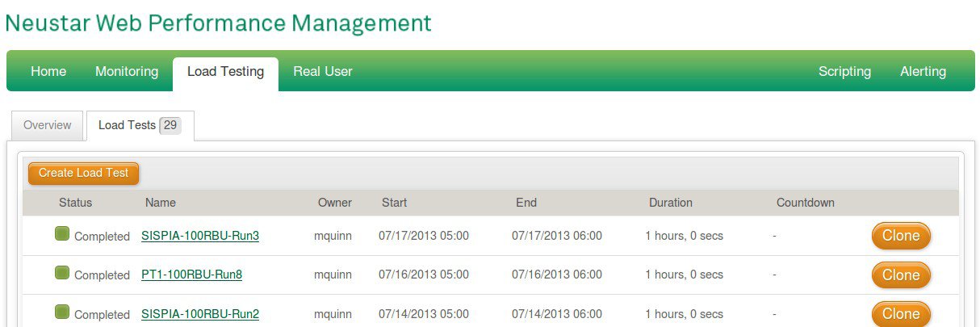This screenshot has width=980, height=327.
Task: Open the Home navigation tab
Action: 48,71
